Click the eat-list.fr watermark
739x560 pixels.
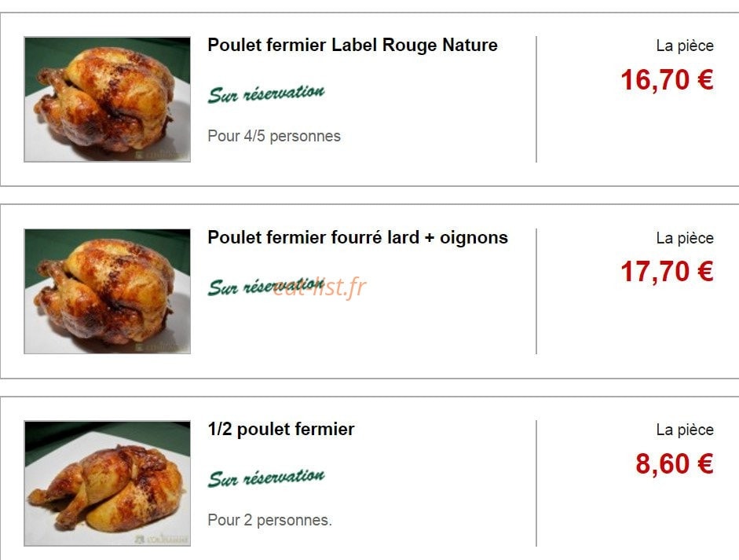(x=320, y=287)
